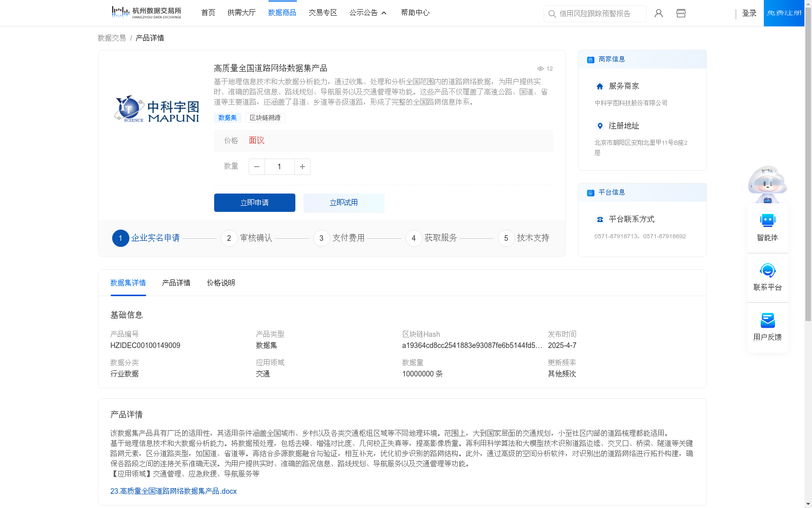Select the 数据集详情 tab
Screen dimensions: 812x508
point(128,283)
